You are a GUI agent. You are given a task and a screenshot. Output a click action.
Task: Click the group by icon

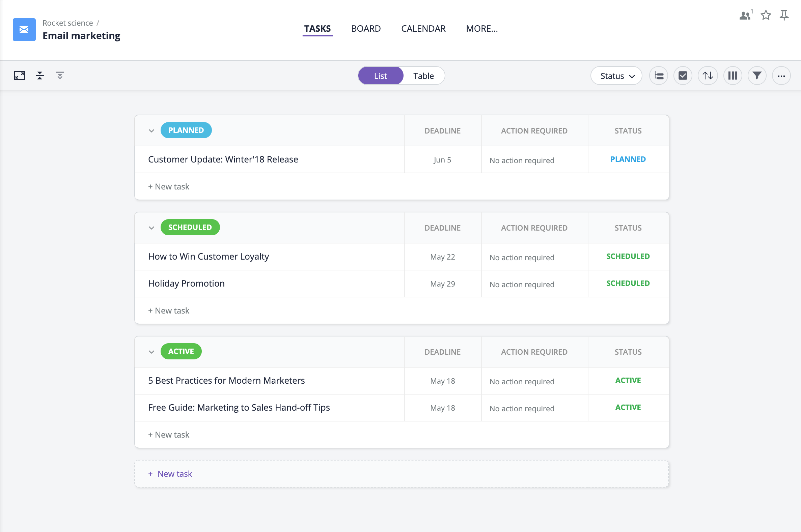pos(658,76)
